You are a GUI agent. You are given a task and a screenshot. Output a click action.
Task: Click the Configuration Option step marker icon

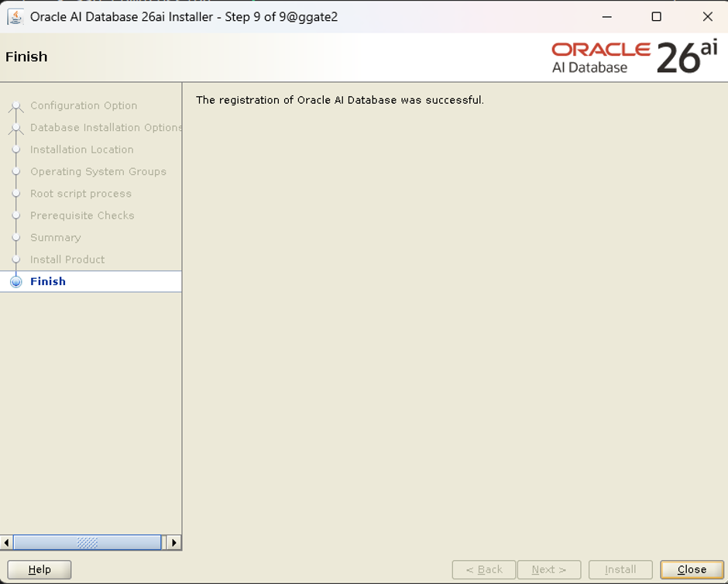16,106
